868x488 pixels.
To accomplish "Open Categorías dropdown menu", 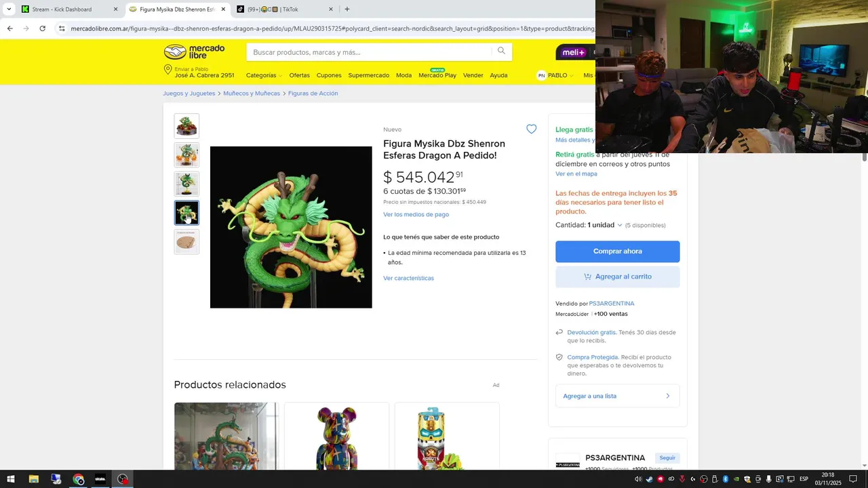I will (x=264, y=75).
